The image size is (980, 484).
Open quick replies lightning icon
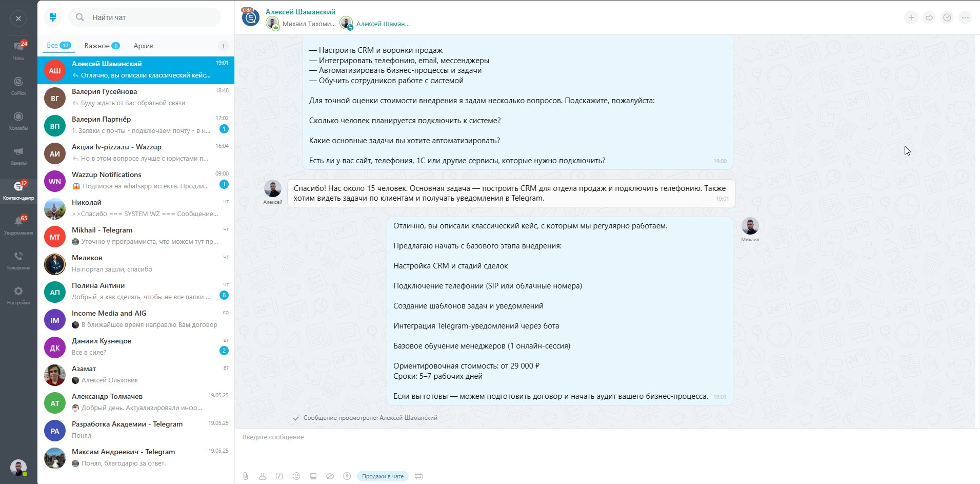tap(347, 476)
